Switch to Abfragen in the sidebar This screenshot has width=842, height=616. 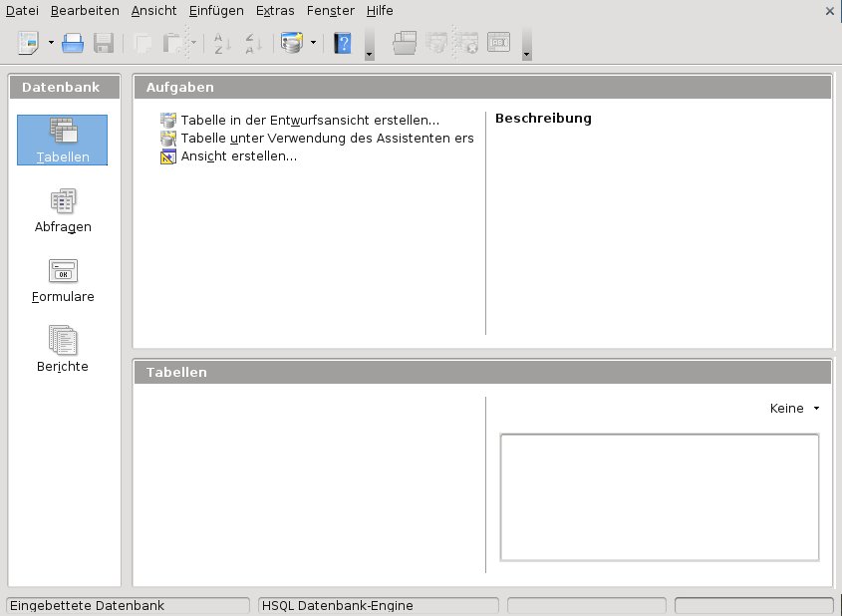coord(63,210)
